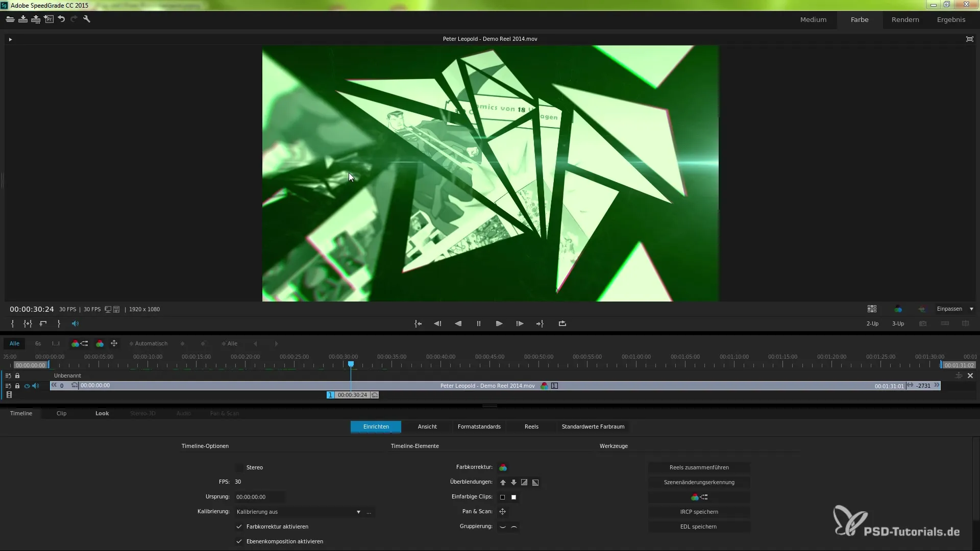Click the color circles icon beside grid icon
The width and height of the screenshot is (980, 551).
[898, 309]
